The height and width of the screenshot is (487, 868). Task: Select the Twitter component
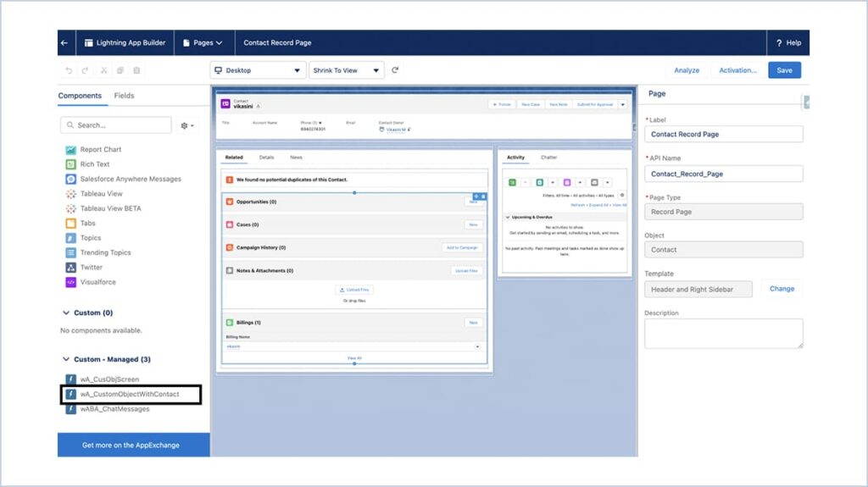(x=92, y=268)
